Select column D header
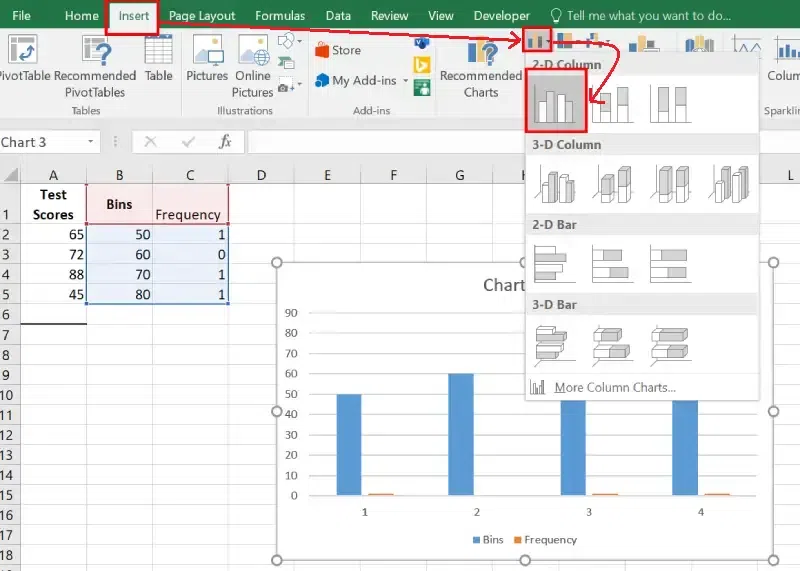This screenshot has height=571, width=800. click(x=261, y=175)
